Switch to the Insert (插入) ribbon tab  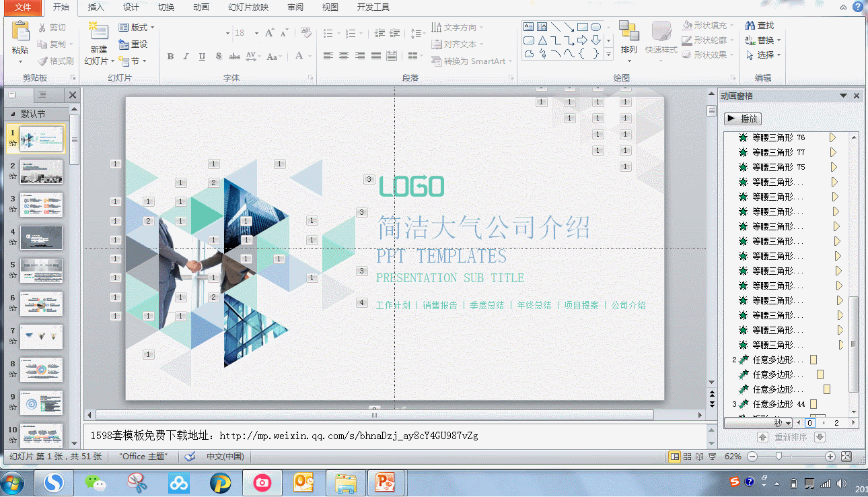coord(96,7)
